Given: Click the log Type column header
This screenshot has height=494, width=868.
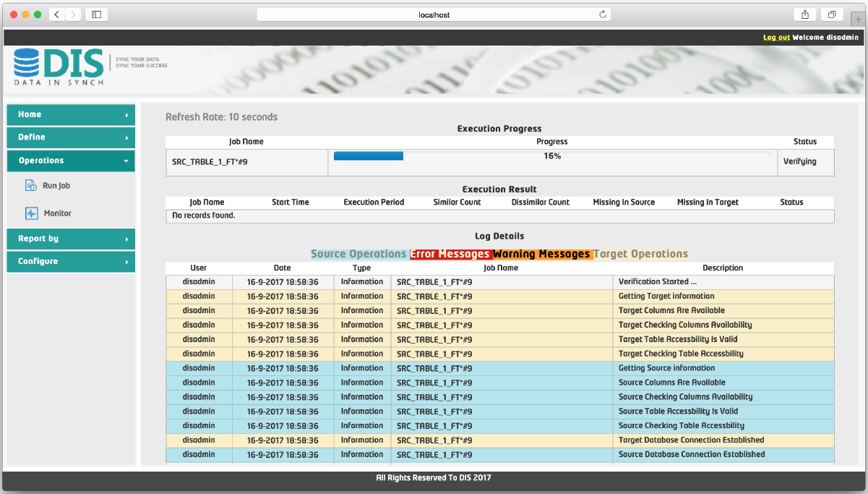Looking at the screenshot, I should (x=362, y=268).
